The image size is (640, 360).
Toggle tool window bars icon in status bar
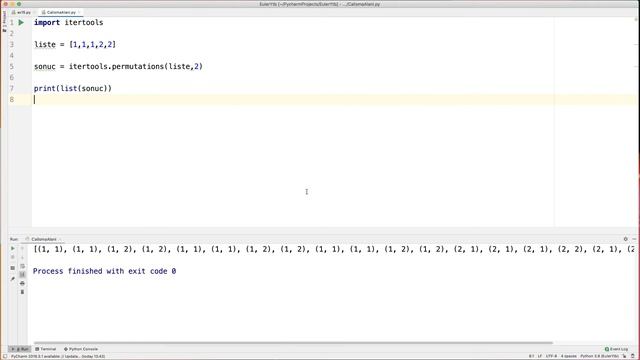tap(4, 356)
